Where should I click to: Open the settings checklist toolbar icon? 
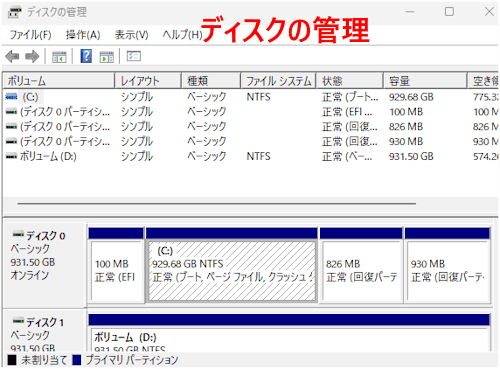point(134,56)
